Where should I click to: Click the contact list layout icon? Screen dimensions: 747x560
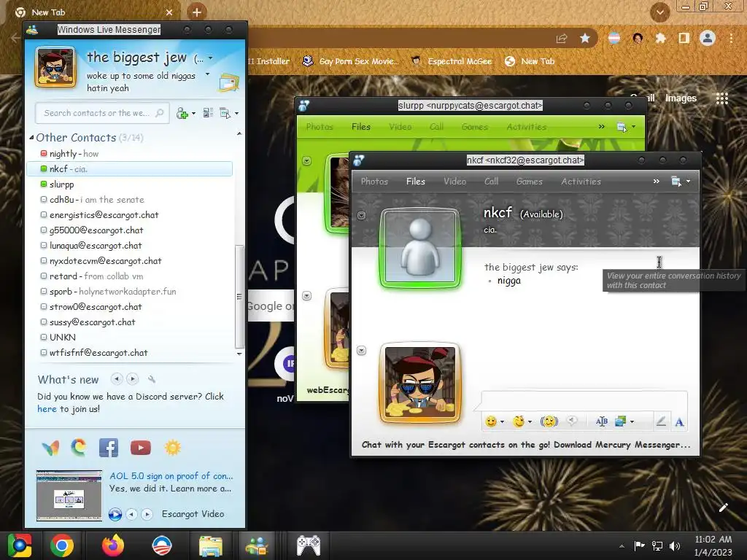[208, 113]
